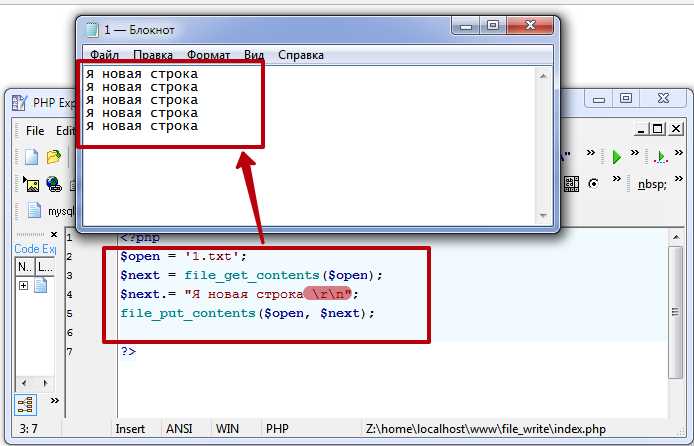Click the form grid icon in HTML toolbar
Screen dimensions: 694x446
pyautogui.click(x=571, y=184)
